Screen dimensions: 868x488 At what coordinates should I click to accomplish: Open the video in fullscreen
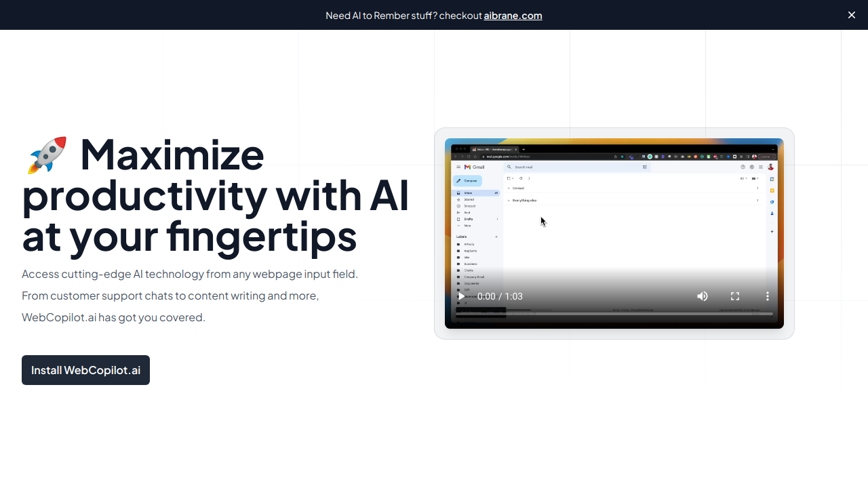point(735,296)
